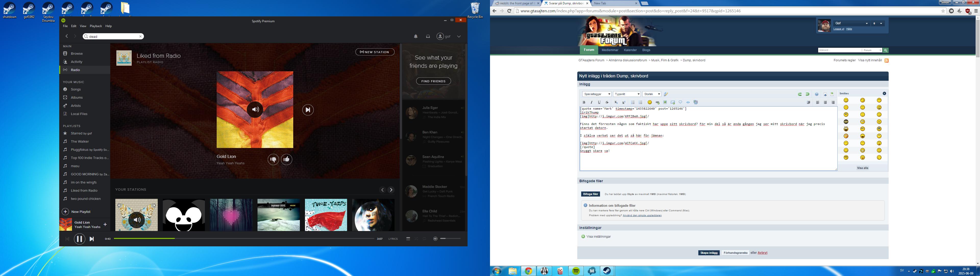Screen dimensions: 980x276
Task: Insert numbered list in forum editor
Action: click(640, 102)
